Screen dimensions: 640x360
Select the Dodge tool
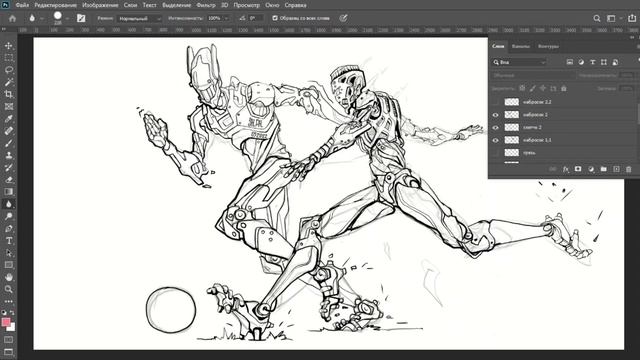[x=9, y=216]
